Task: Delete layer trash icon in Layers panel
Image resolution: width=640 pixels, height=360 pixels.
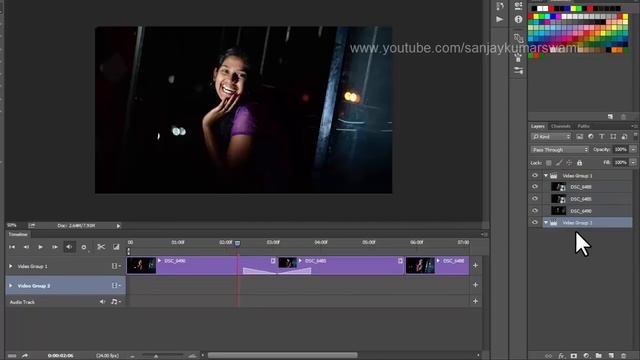Action: click(623, 356)
